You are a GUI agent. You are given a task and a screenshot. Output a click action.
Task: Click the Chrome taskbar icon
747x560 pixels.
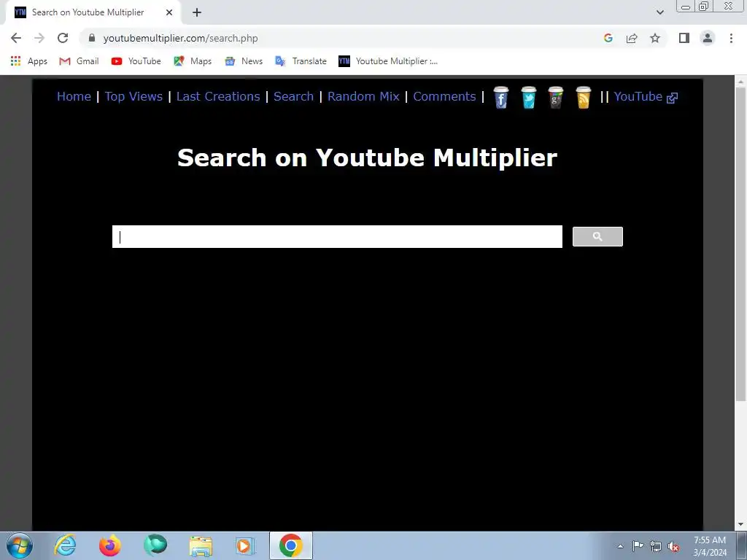[290, 545]
